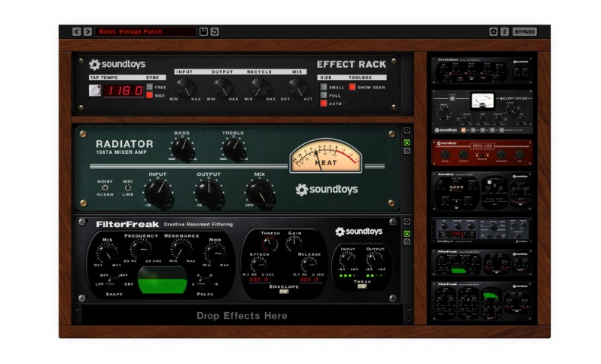Toggle the FilterFreak green power button

coord(407,233)
